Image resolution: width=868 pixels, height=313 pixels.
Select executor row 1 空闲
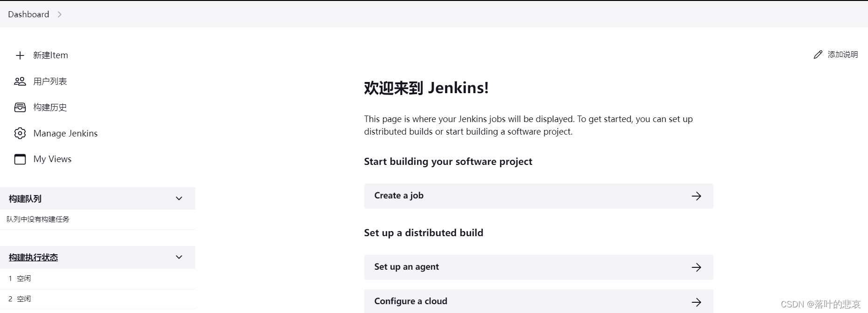pyautogui.click(x=97, y=279)
